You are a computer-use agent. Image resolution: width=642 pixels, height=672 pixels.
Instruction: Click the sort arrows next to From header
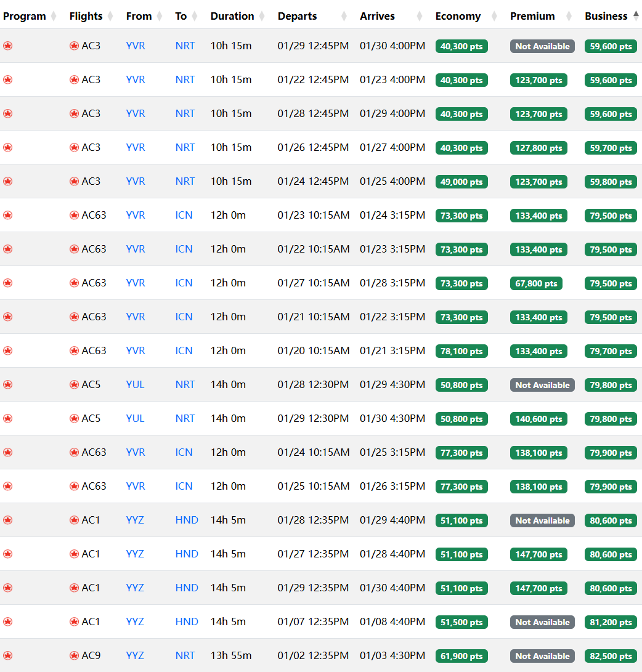(x=160, y=16)
